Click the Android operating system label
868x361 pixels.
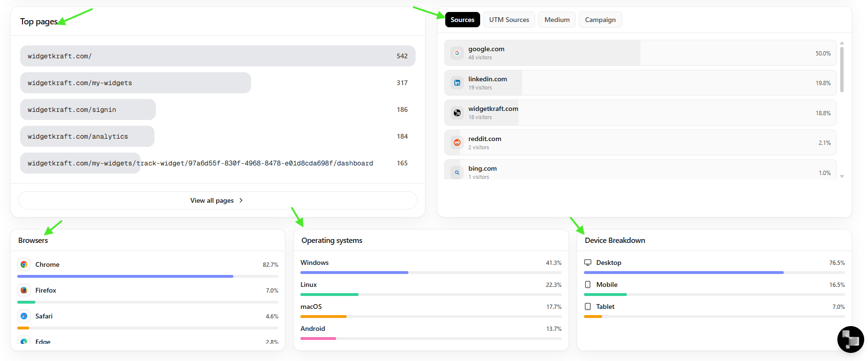click(x=313, y=328)
